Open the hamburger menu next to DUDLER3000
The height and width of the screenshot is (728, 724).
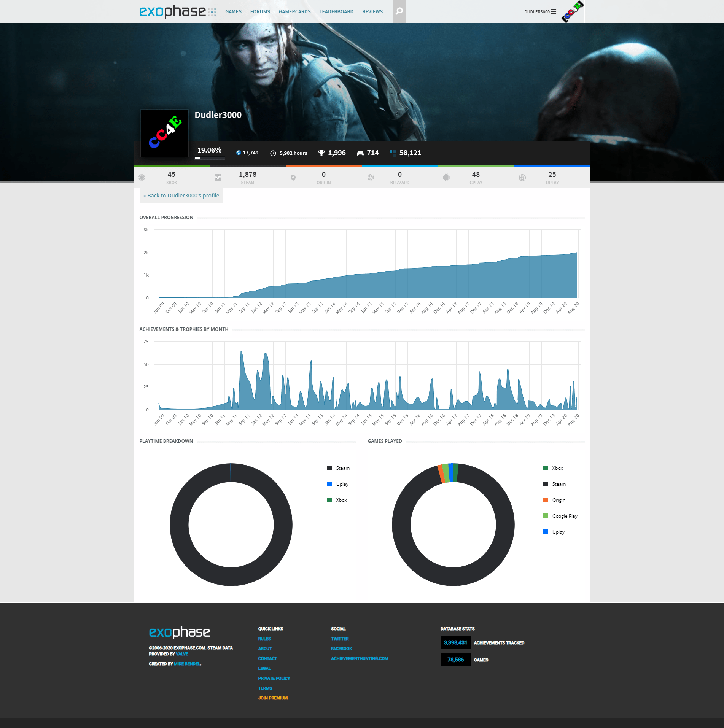pyautogui.click(x=554, y=12)
